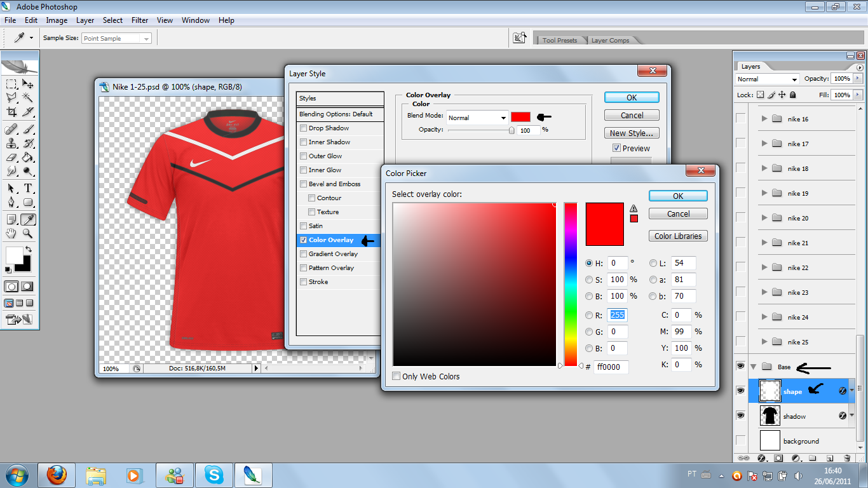The image size is (868, 488).
Task: Click New Style button in Layer Style
Action: [631, 133]
